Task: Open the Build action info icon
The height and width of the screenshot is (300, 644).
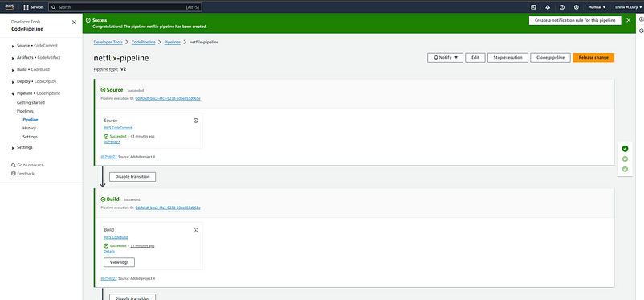Action: click(196, 230)
